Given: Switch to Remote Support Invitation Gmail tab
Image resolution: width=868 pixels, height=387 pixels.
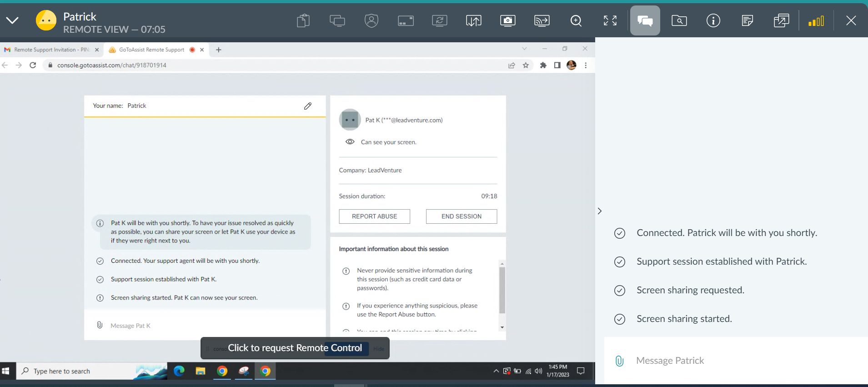Looking at the screenshot, I should (x=51, y=50).
